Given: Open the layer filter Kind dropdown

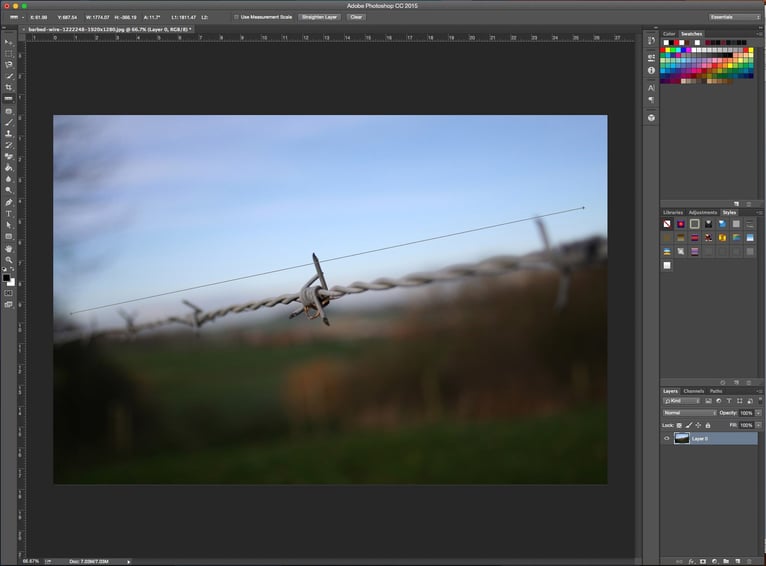Looking at the screenshot, I should pos(682,401).
